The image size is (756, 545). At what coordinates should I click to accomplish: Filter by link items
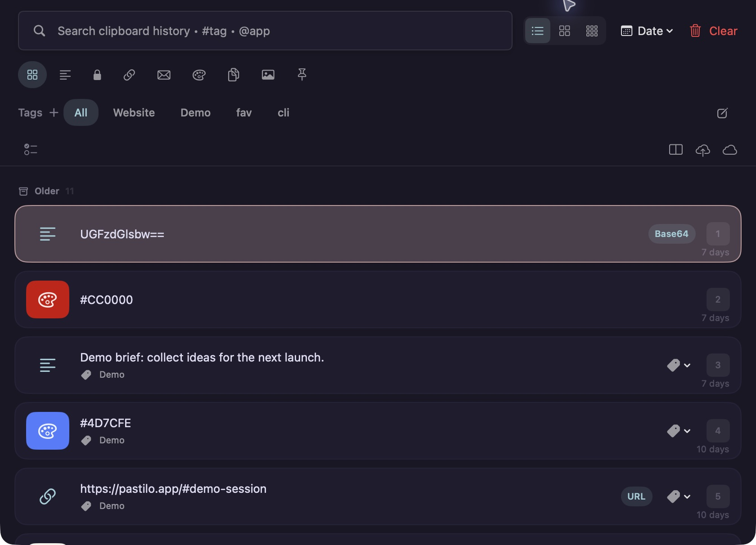coord(129,75)
